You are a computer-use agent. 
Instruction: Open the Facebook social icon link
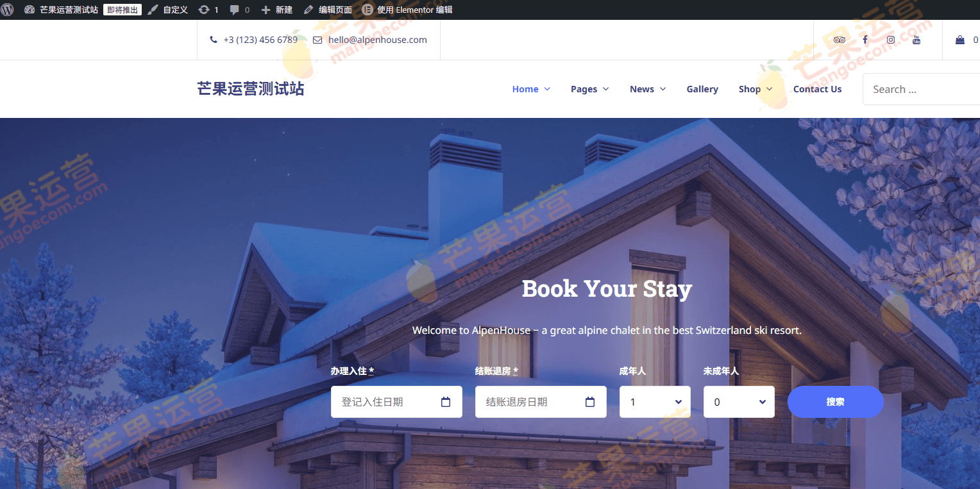[x=865, y=40]
